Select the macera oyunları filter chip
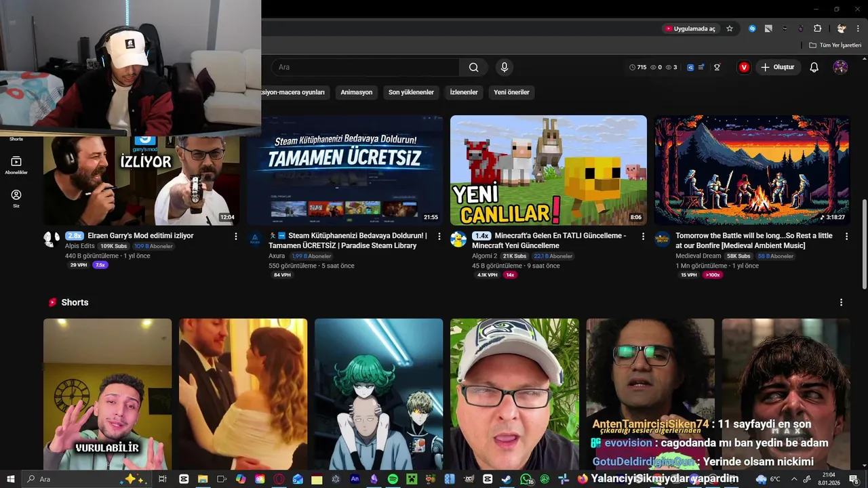This screenshot has width=868, height=488. (295, 92)
